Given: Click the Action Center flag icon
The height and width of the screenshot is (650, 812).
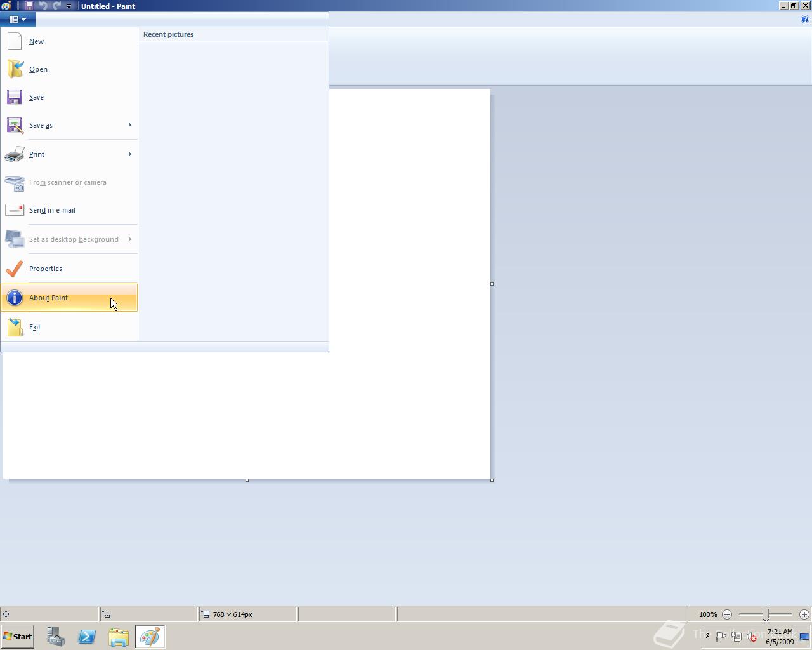Looking at the screenshot, I should pyautogui.click(x=721, y=637).
